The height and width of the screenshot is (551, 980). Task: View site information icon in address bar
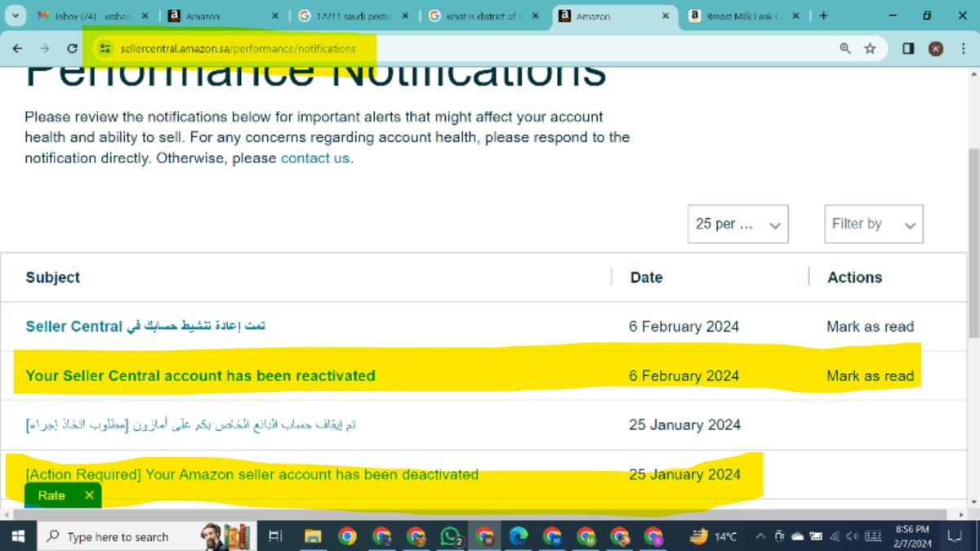coord(105,48)
